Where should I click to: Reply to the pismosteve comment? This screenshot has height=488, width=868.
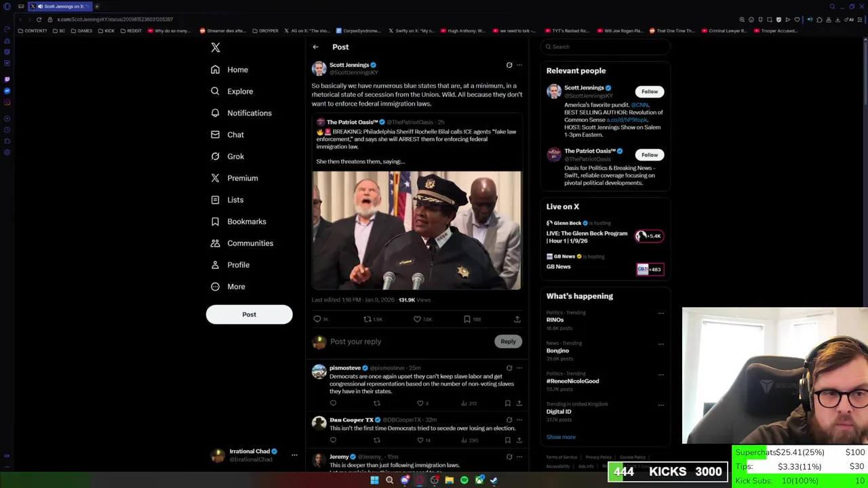333,403
